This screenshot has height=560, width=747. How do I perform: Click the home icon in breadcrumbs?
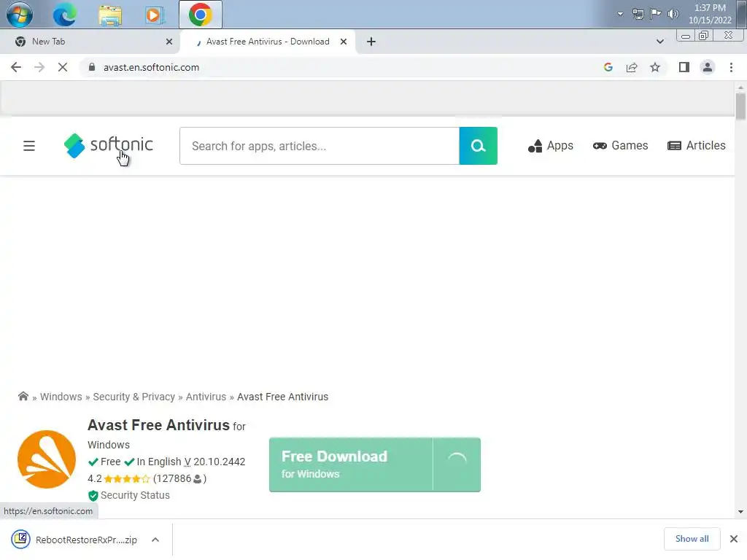(x=23, y=396)
